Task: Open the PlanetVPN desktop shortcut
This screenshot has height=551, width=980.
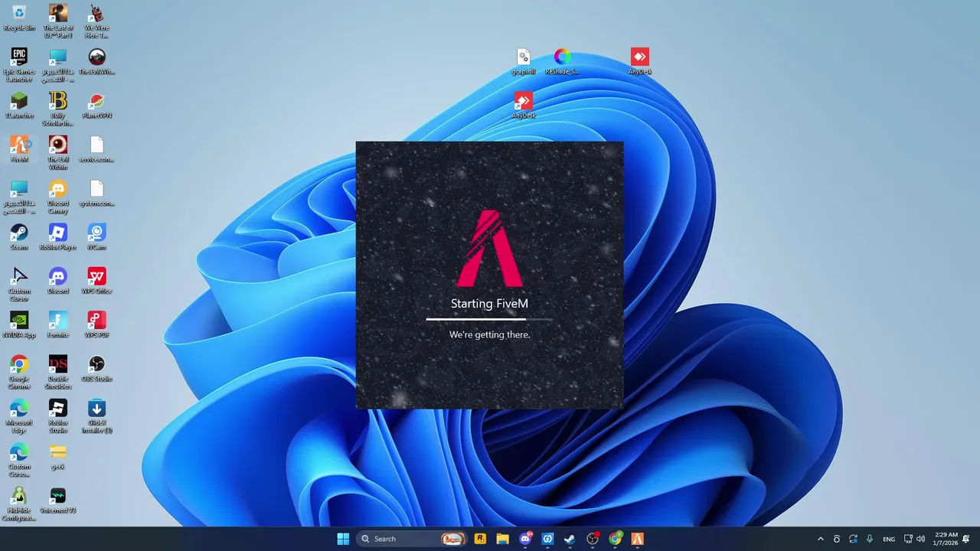Action: [x=96, y=105]
